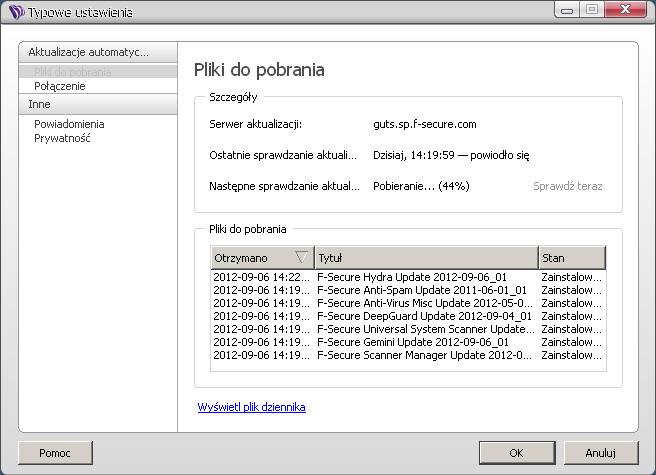Viewport: 656px width, 475px height.
Task: Click the Dzisiaj, 14:19:59 — powiodło się text
Action: coord(451,155)
